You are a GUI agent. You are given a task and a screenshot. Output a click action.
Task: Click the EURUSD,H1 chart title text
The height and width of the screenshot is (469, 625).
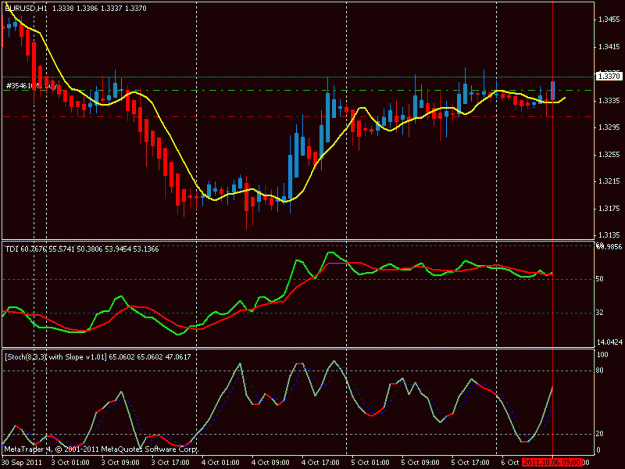pyautogui.click(x=25, y=8)
